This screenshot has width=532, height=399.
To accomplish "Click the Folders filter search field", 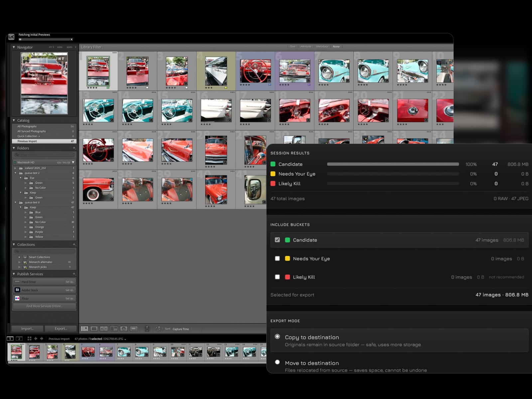I will 44,155.
